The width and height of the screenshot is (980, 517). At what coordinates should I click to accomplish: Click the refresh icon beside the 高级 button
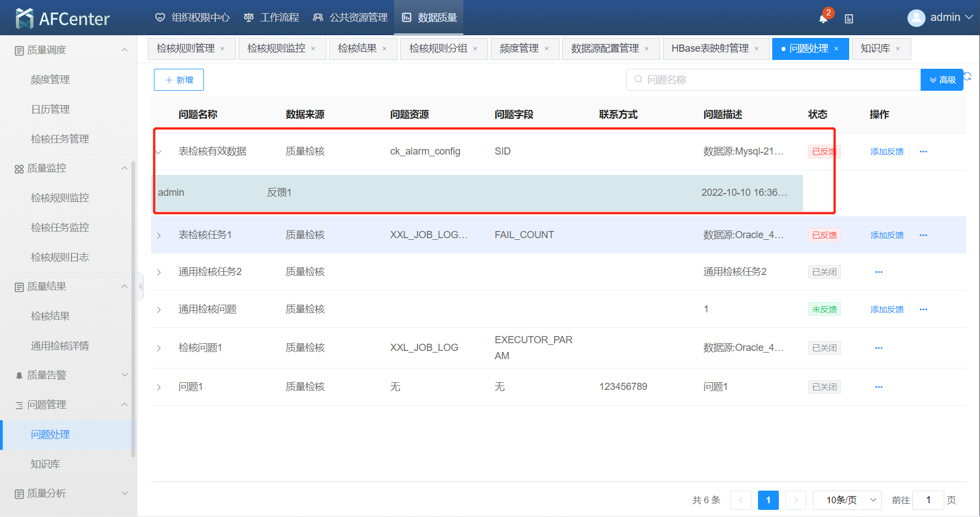968,76
